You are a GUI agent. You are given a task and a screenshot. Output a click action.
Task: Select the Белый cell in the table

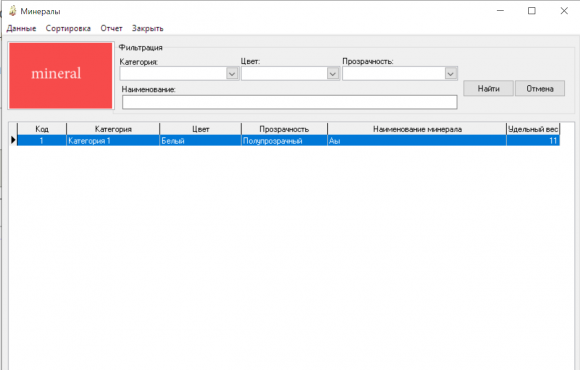coord(200,141)
